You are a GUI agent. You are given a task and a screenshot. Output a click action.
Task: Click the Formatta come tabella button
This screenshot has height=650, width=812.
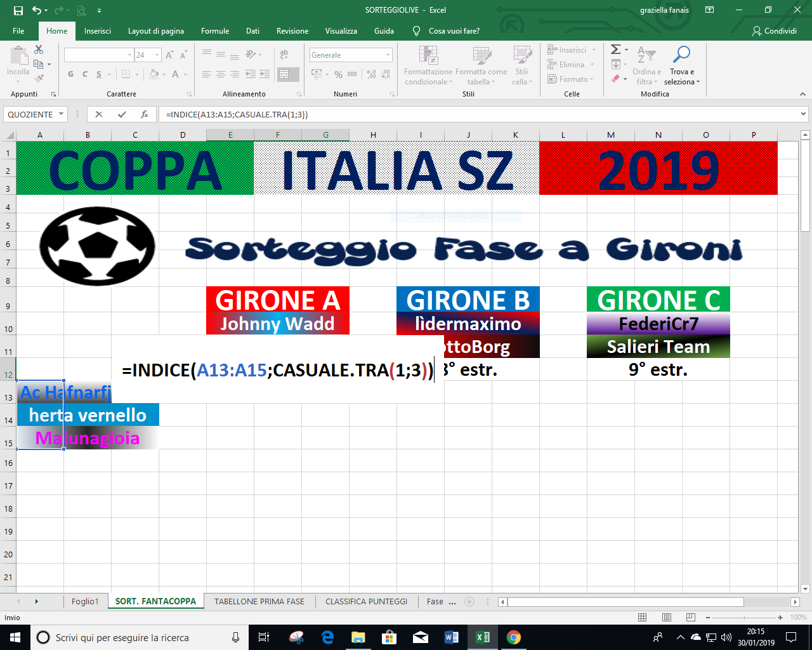pyautogui.click(x=481, y=66)
